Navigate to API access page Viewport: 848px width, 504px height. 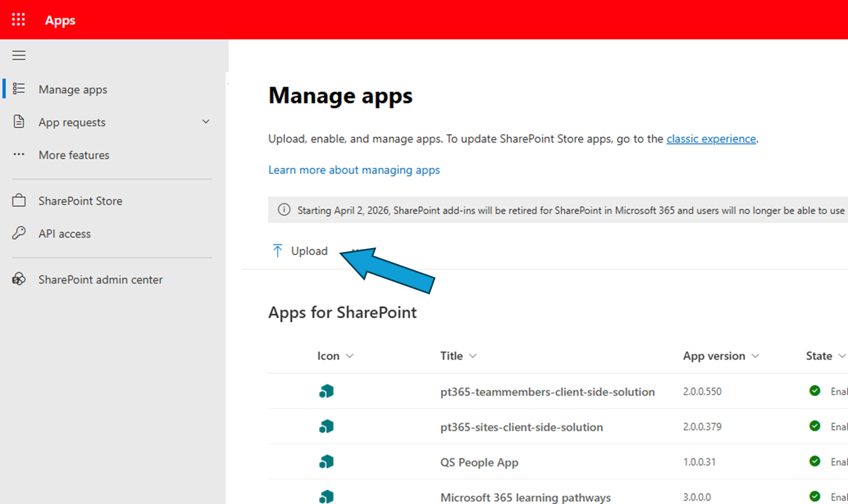click(65, 234)
